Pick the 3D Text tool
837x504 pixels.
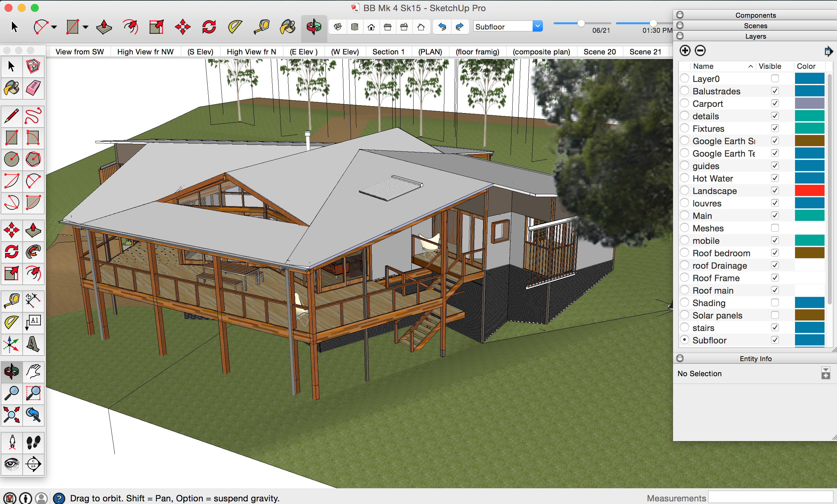tap(33, 344)
